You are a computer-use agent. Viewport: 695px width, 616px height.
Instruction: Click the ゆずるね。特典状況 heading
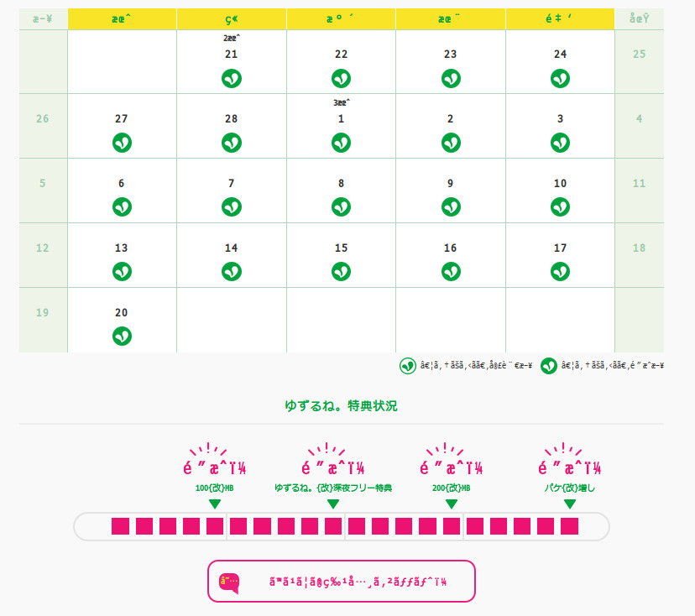[x=341, y=405]
